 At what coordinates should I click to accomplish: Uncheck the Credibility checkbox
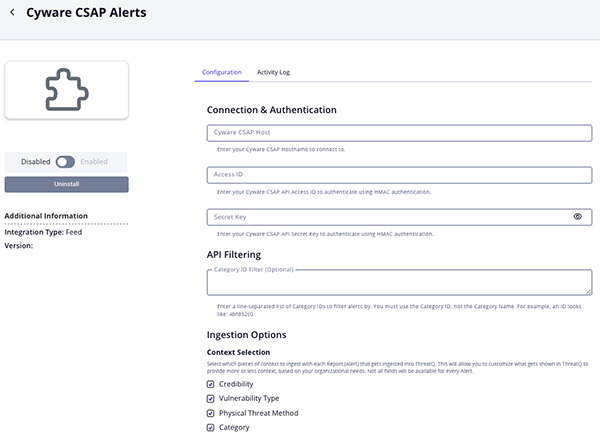point(210,384)
